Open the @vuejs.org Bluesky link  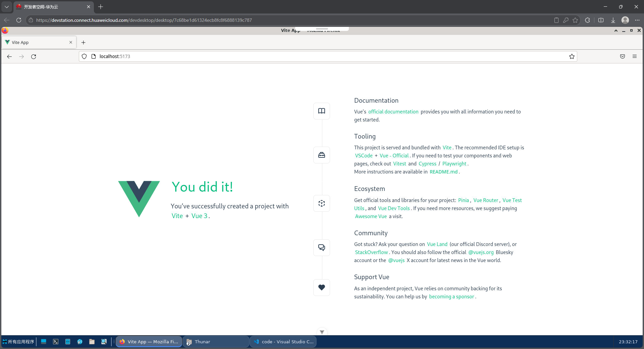pyautogui.click(x=481, y=252)
